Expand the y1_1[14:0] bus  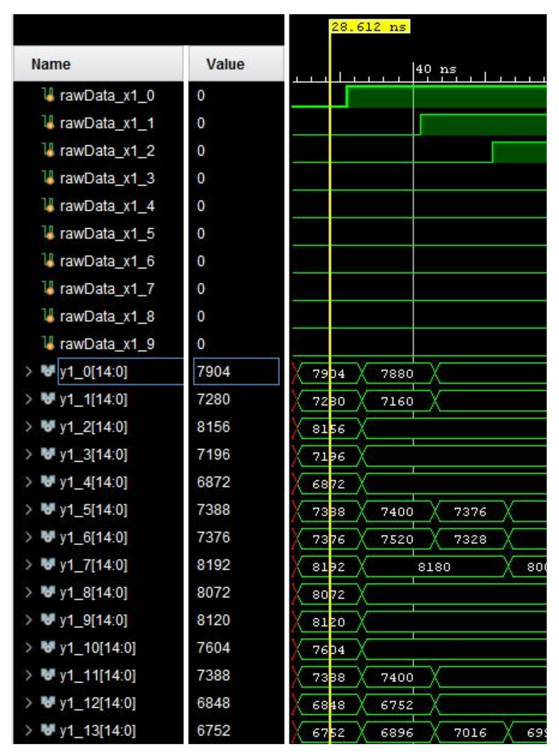[29, 399]
